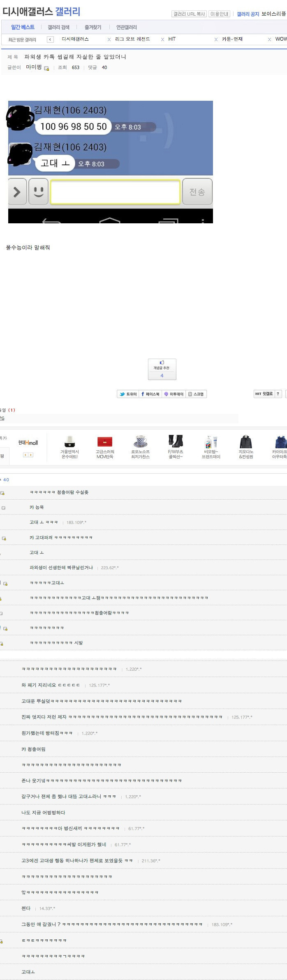
Task: Click the X right after 리그 오브 레전드
Action: coord(162,39)
